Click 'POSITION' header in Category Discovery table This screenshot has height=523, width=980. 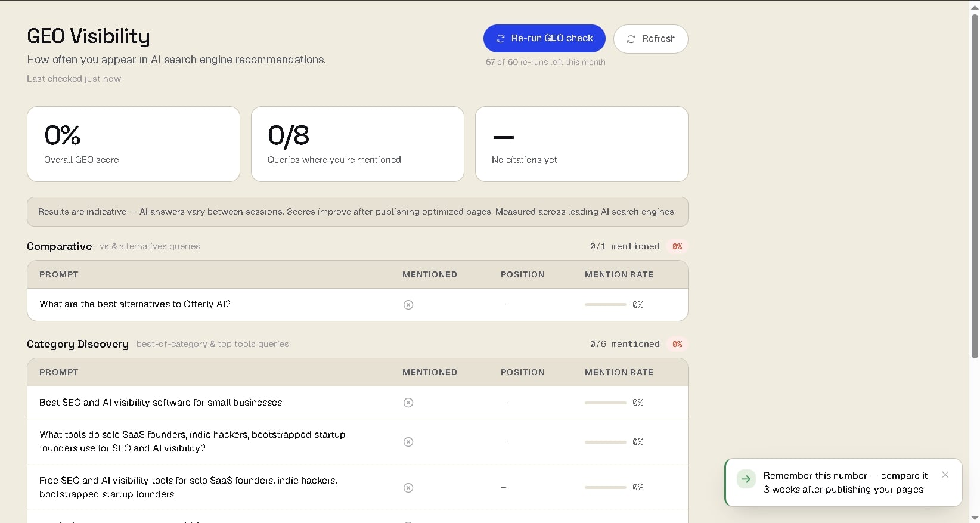point(522,372)
